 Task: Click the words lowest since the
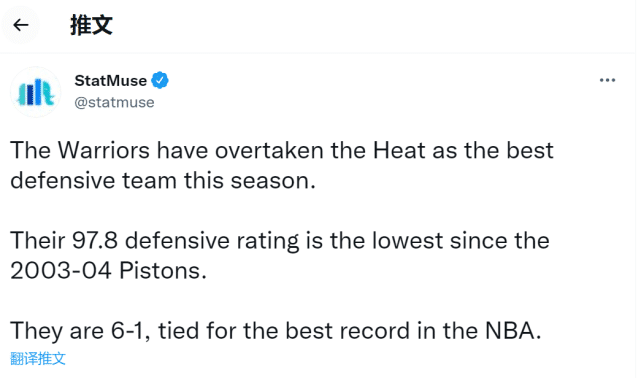click(461, 240)
